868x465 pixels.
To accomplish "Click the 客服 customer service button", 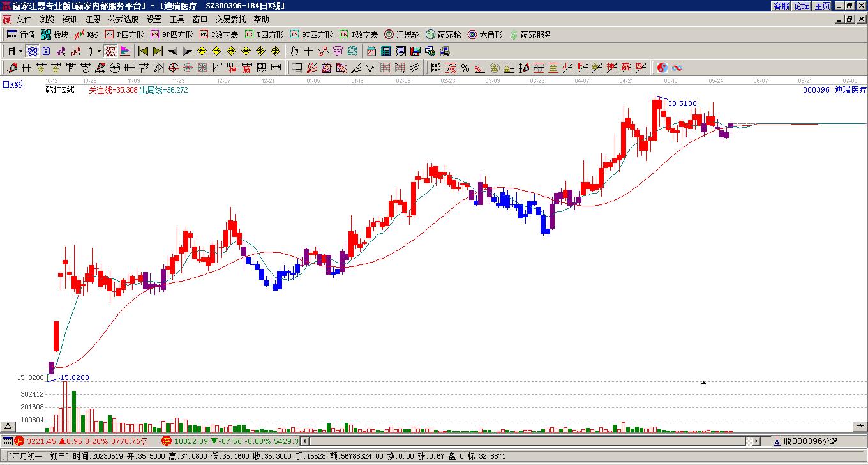I will point(781,6).
